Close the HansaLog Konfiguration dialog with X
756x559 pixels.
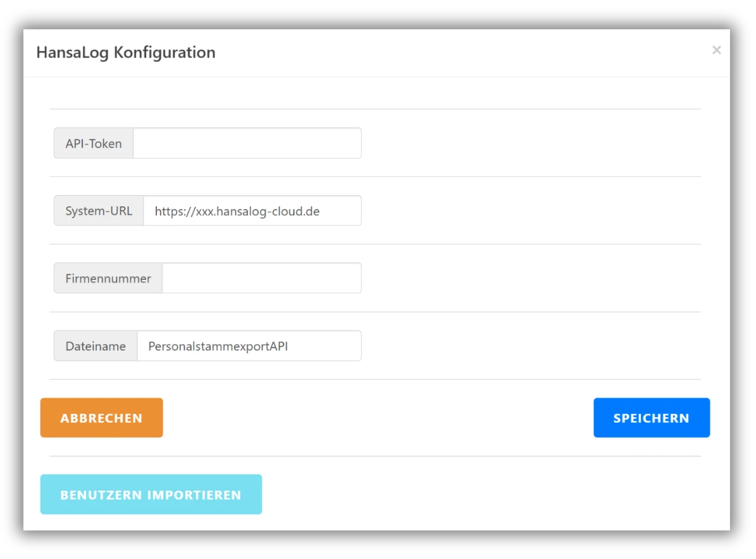tap(716, 50)
